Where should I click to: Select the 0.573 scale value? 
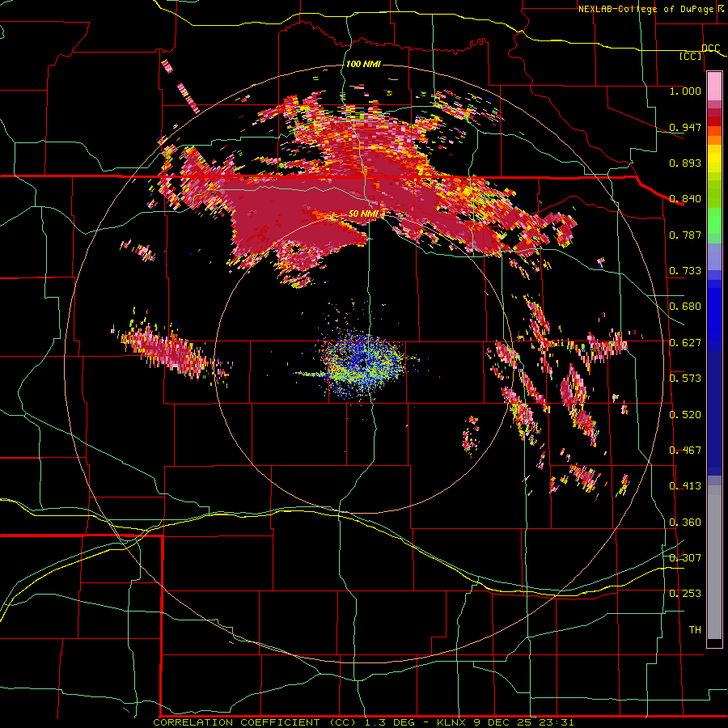tap(685, 378)
